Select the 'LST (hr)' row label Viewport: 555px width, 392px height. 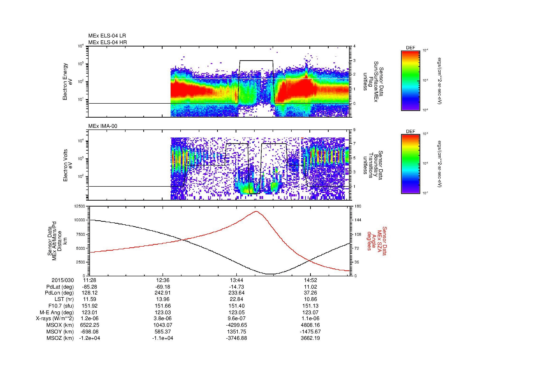click(64, 300)
